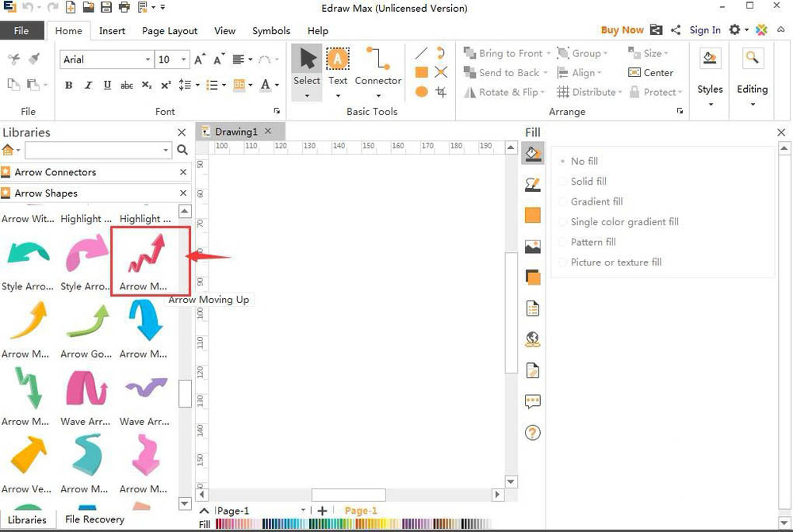The width and height of the screenshot is (793, 532).
Task: Add a new page with plus button
Action: pyautogui.click(x=322, y=511)
